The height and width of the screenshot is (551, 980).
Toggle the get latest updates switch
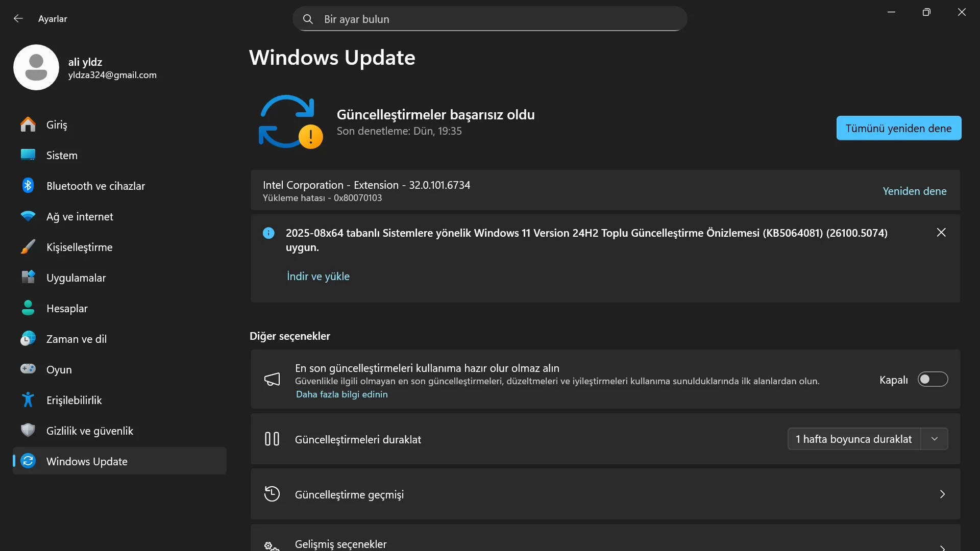933,380
